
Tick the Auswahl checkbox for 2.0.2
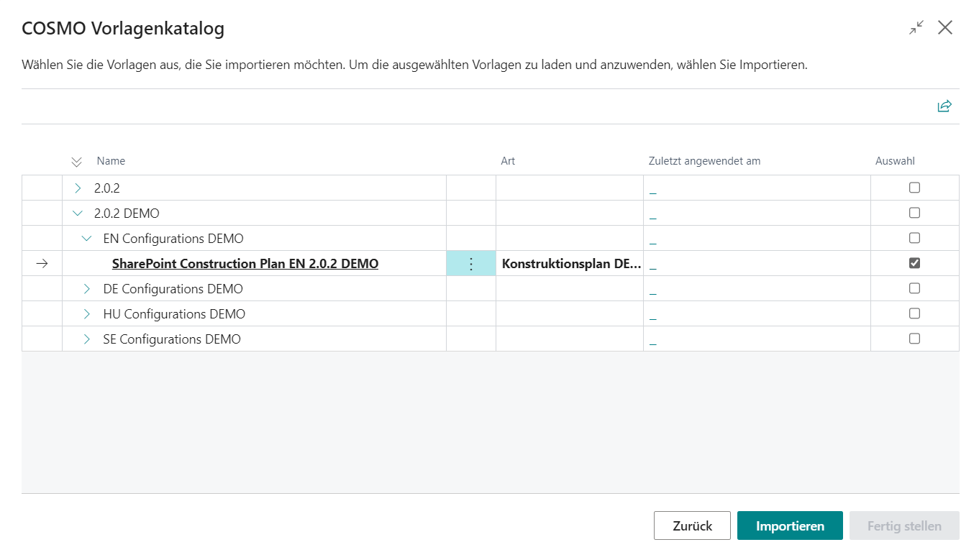(x=914, y=188)
